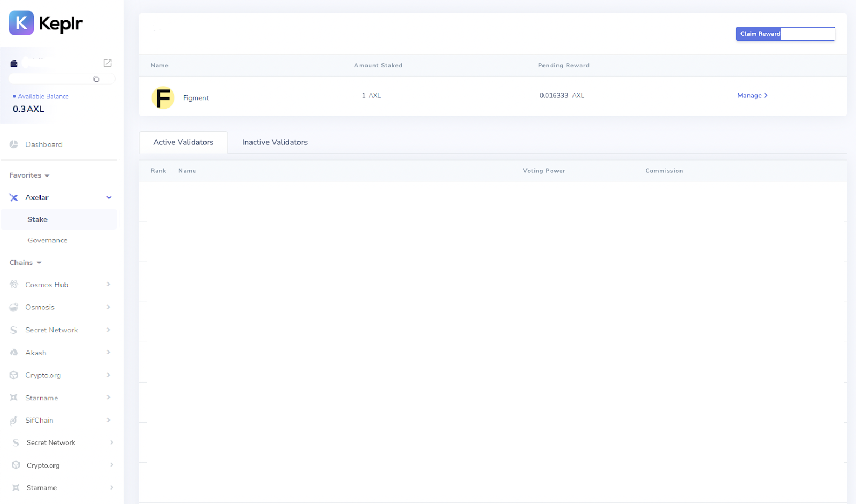Select the Active Validators tab
Screen dimensions: 856x504
(x=183, y=142)
